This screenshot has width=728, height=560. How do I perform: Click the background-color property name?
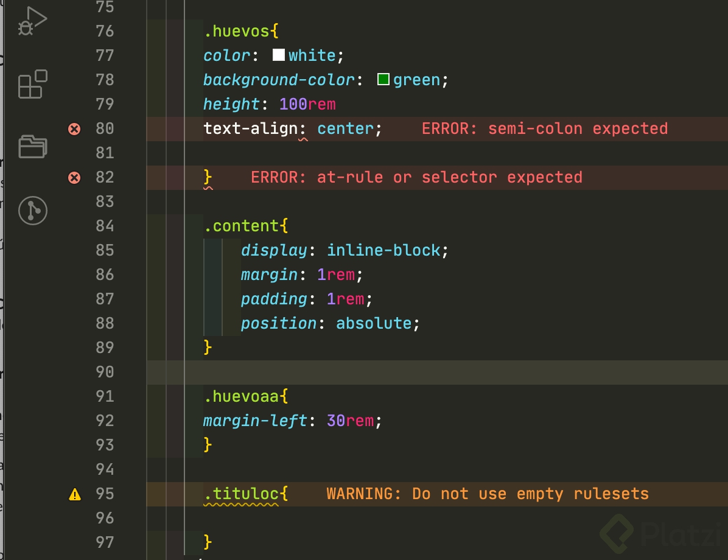point(279,80)
